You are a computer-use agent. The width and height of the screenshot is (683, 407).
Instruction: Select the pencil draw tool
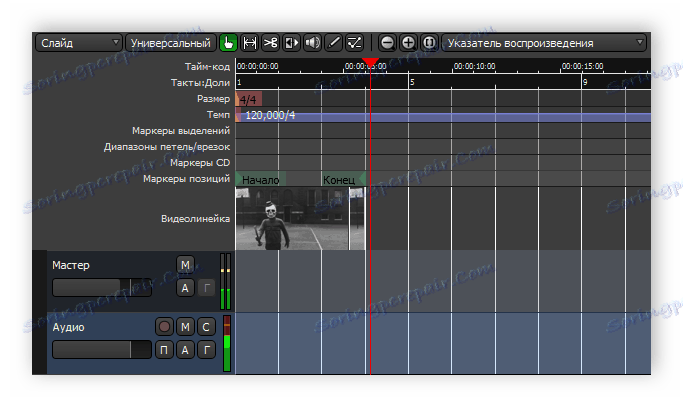[334, 43]
